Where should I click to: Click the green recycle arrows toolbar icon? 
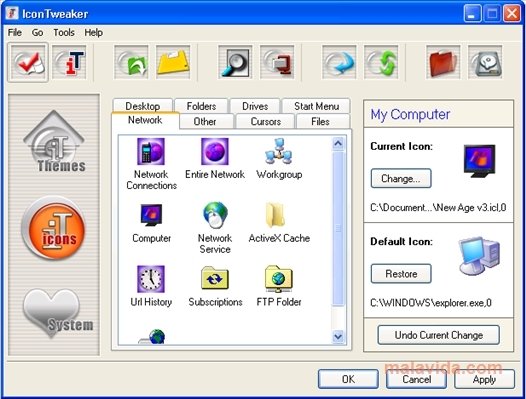tap(381, 62)
